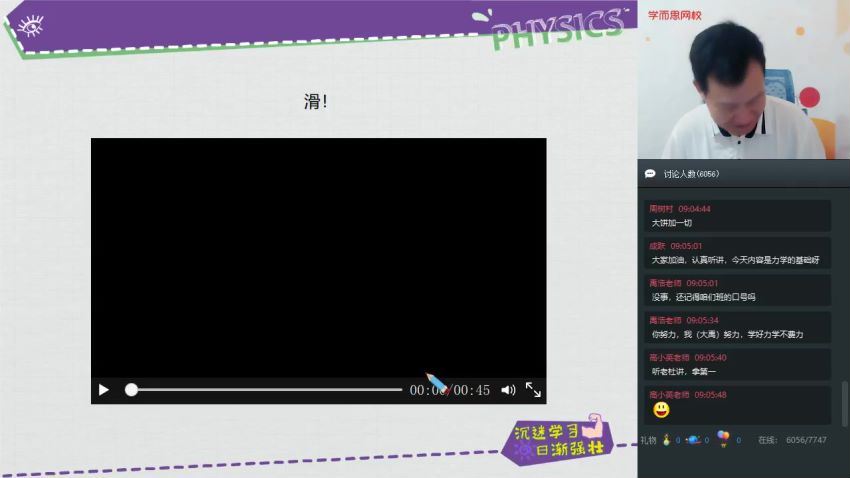Select the message '大饼加一切'
Viewport: 850px width, 478px height.
coord(671,223)
